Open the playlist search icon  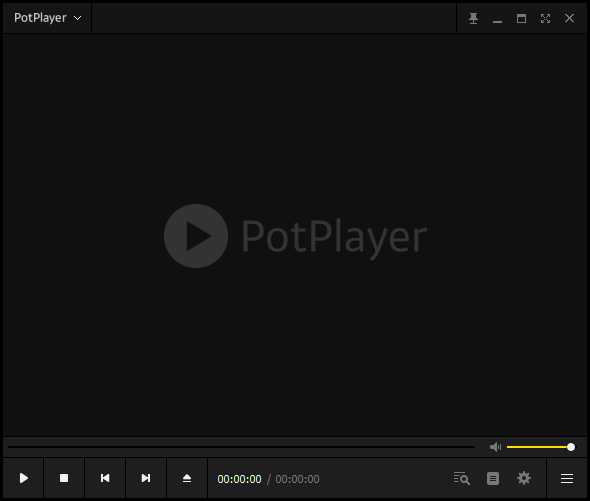point(462,478)
